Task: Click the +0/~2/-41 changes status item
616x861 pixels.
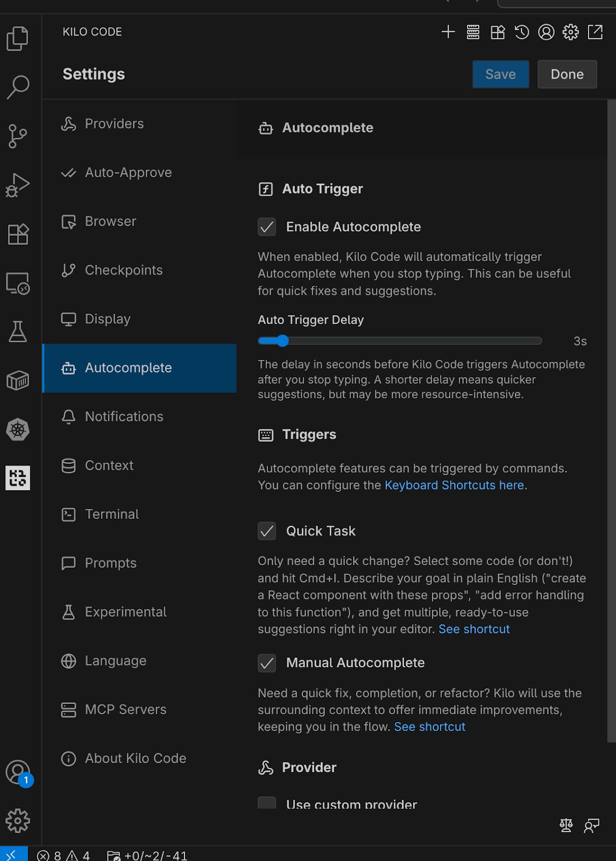Action: click(147, 855)
